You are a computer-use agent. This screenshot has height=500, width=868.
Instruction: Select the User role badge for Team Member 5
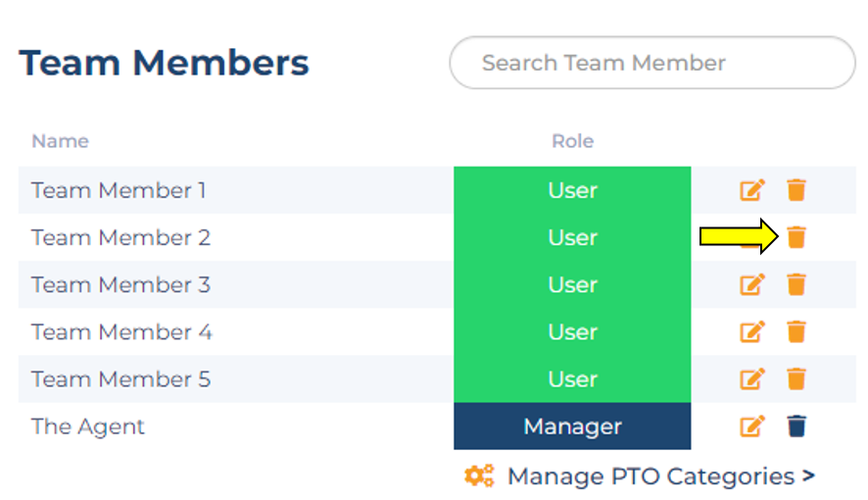coord(572,378)
